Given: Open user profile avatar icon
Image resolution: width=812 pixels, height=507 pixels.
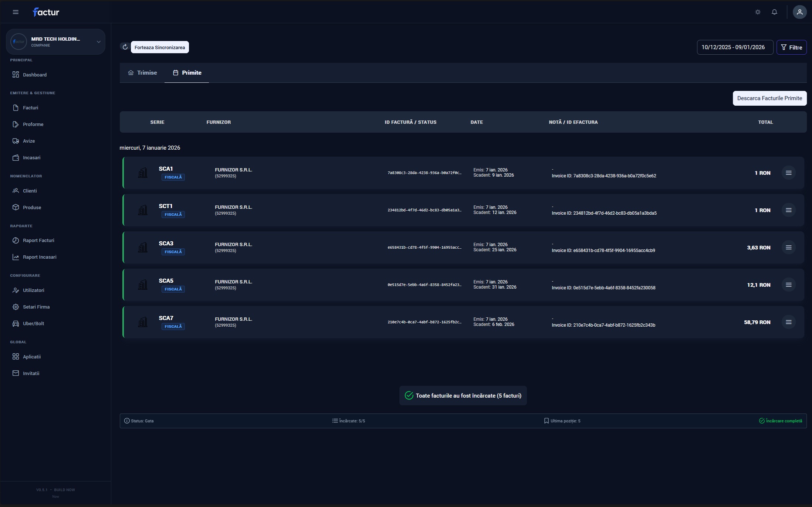Looking at the screenshot, I should coord(799,12).
